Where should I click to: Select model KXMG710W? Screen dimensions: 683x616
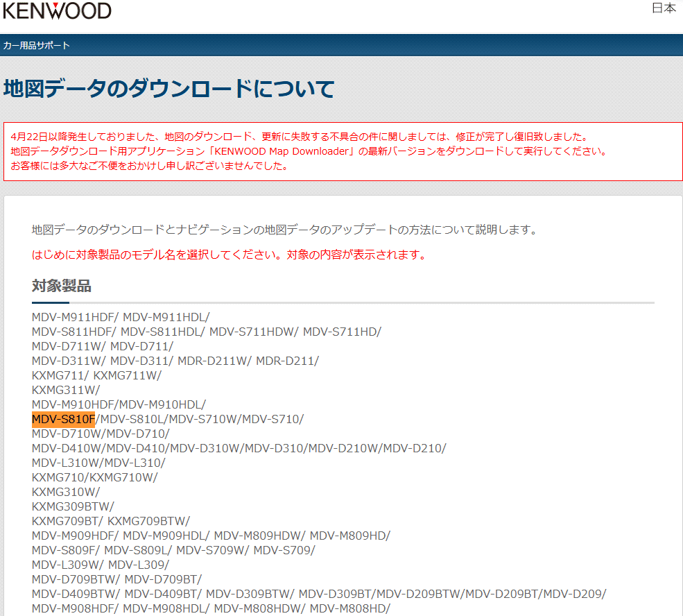point(121,477)
